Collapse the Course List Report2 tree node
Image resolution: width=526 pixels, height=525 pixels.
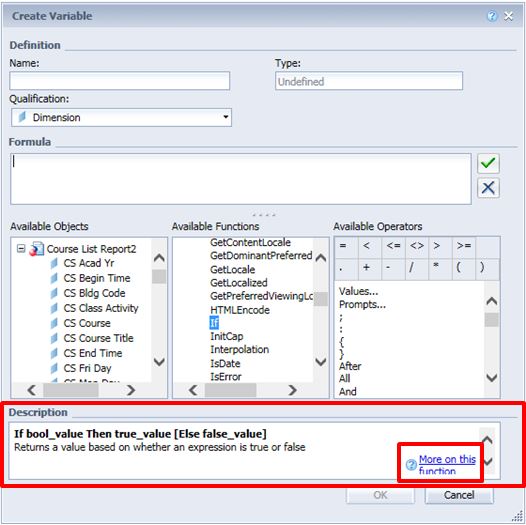pos(21,249)
